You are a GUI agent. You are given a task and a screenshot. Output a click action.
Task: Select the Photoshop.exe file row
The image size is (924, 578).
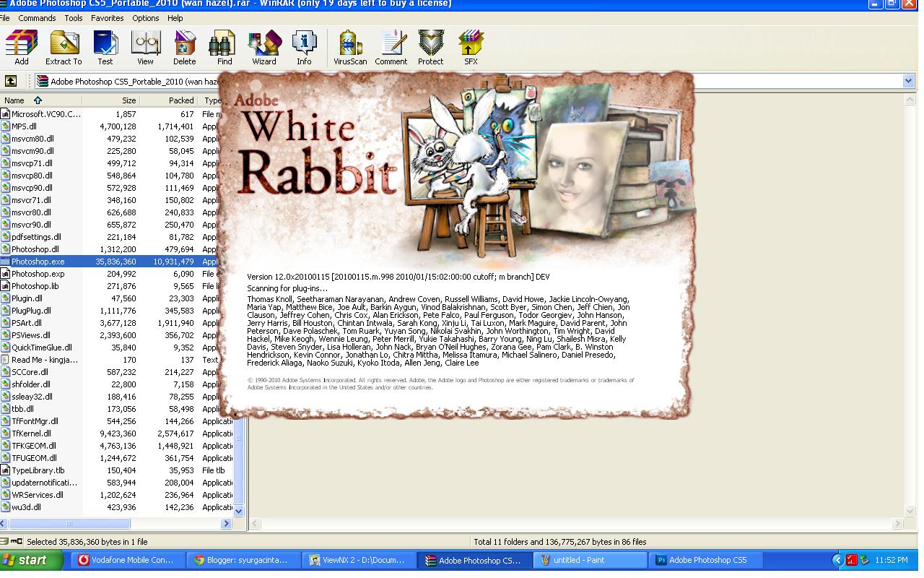[x=115, y=262]
